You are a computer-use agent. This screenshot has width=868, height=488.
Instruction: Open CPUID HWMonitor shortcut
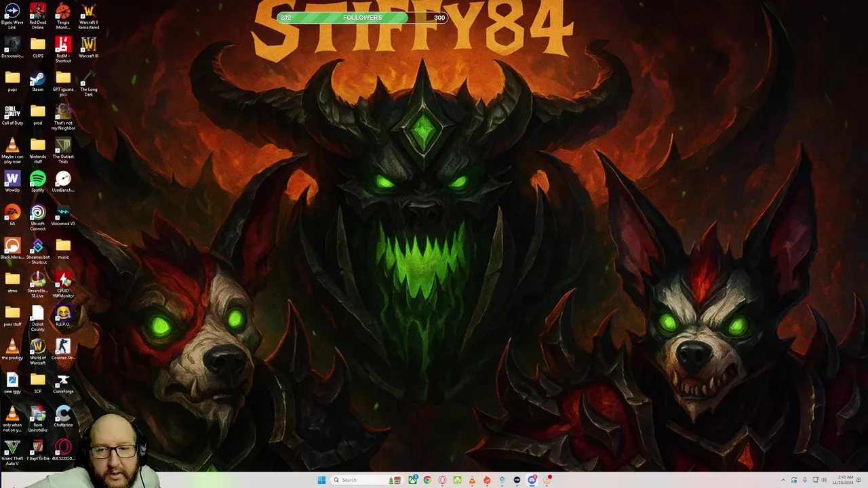pyautogui.click(x=63, y=285)
